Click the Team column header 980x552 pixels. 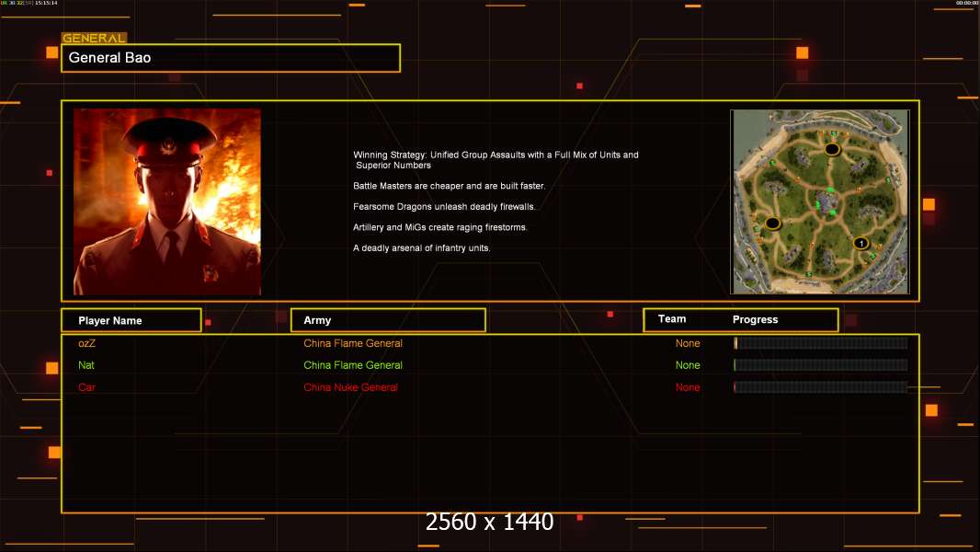[x=672, y=319]
